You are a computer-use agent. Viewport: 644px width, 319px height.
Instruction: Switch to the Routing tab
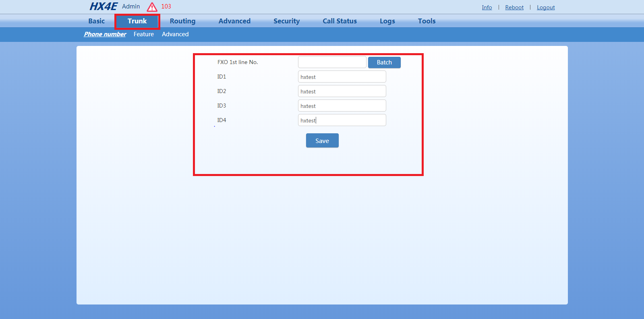pyautogui.click(x=182, y=21)
